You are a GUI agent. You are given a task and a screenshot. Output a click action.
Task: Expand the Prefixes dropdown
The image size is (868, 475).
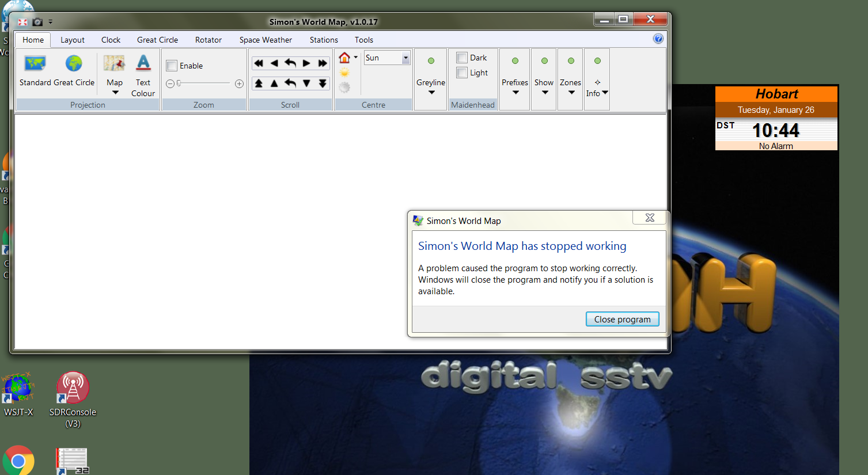(x=515, y=92)
